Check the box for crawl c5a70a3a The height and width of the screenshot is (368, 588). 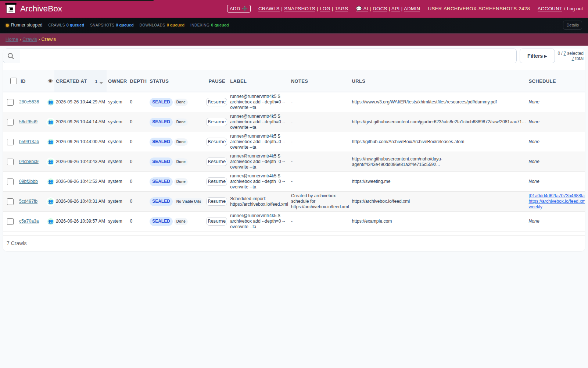coord(10,222)
